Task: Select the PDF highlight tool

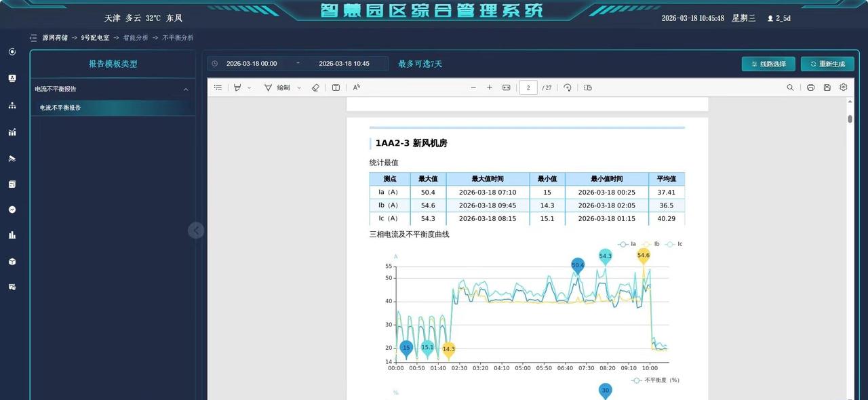Action: [x=237, y=87]
